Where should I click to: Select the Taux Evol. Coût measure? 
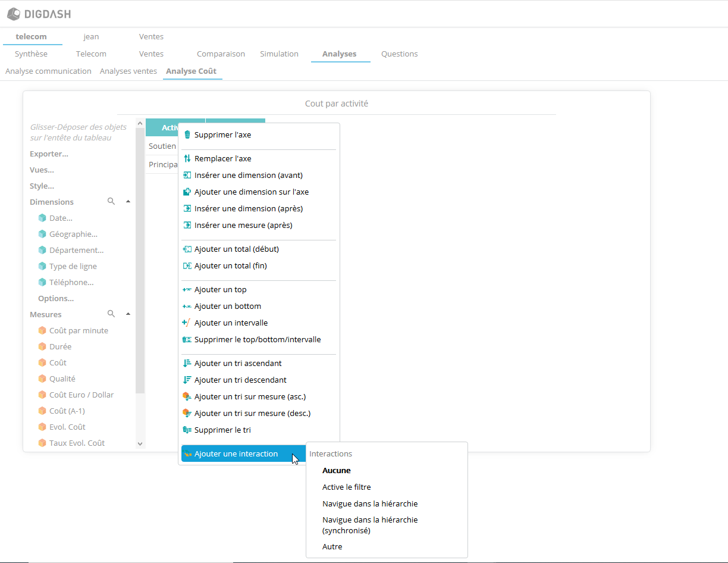point(77,443)
